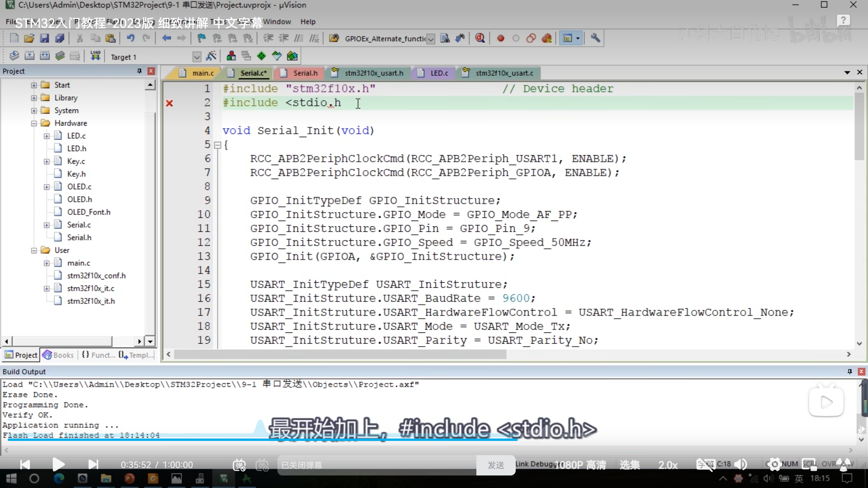Switch to the main.c editor tab

pyautogui.click(x=202, y=73)
